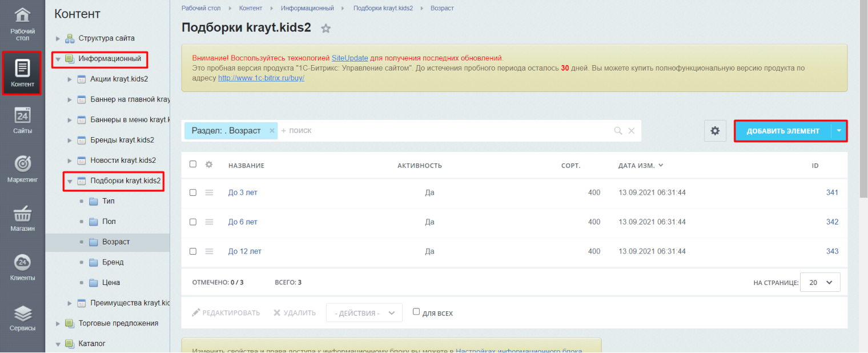Open row actions menu for До 6 лет
The image size is (868, 353).
click(x=209, y=222)
